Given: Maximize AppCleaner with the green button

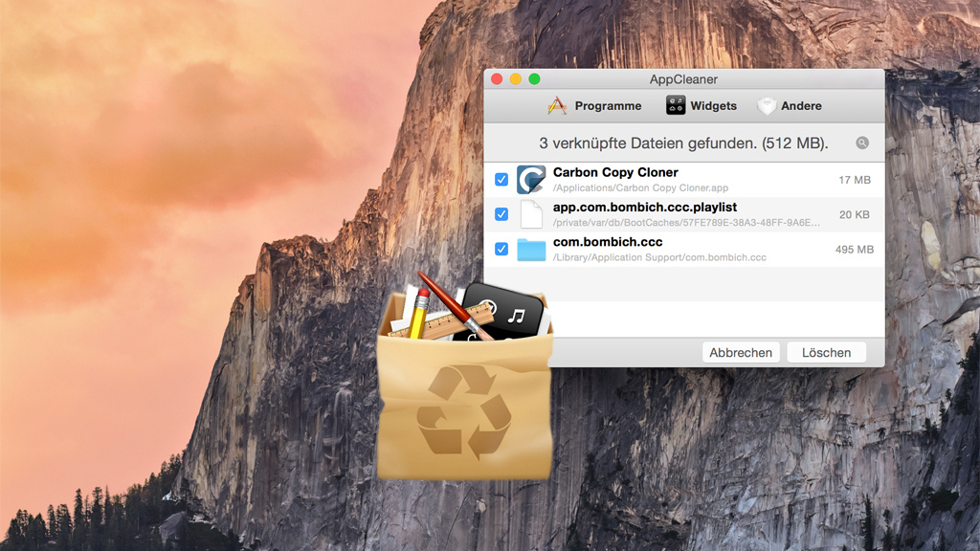Looking at the screenshot, I should [x=534, y=78].
